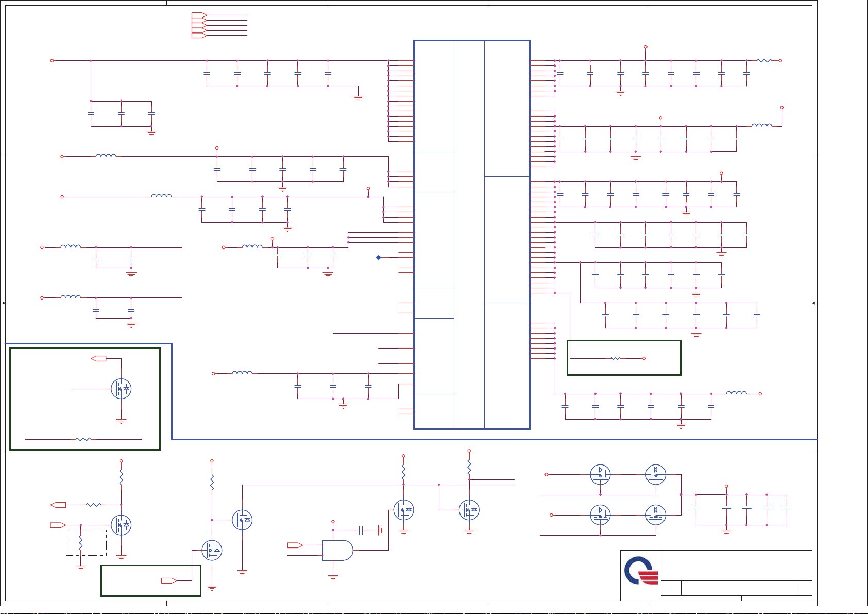The image size is (868, 614).
Task: Select the inductor at the bottom-right capacitor bank
Action: point(736,393)
